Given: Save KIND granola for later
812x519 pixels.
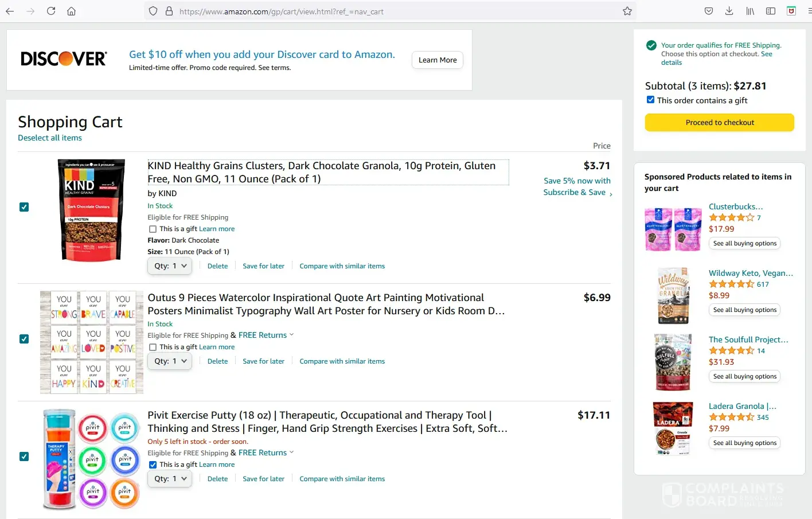Looking at the screenshot, I should (x=263, y=266).
